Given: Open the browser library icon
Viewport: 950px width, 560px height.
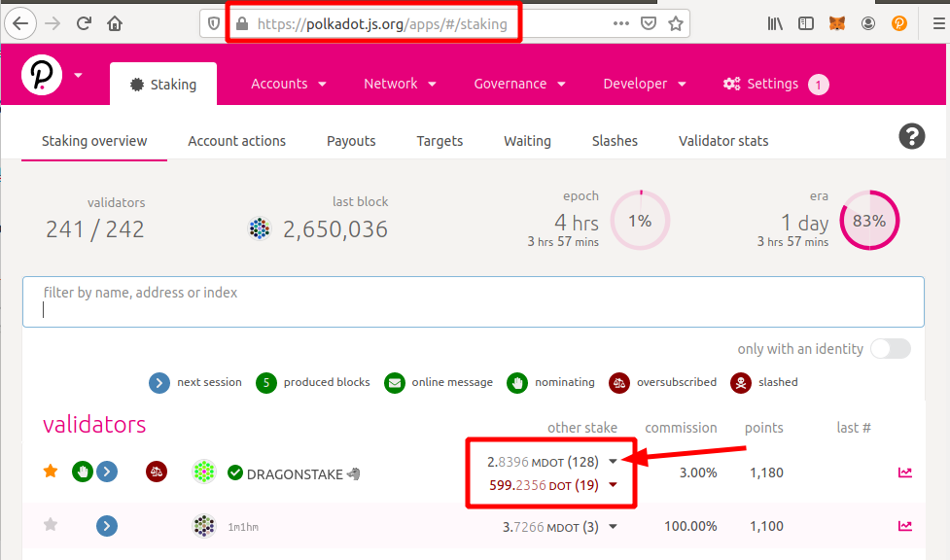Looking at the screenshot, I should (x=775, y=23).
